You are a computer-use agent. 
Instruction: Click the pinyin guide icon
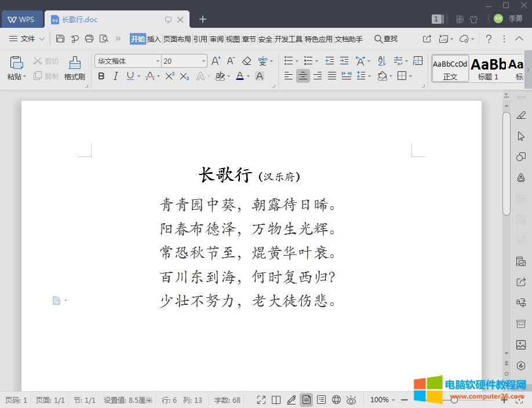[262, 60]
